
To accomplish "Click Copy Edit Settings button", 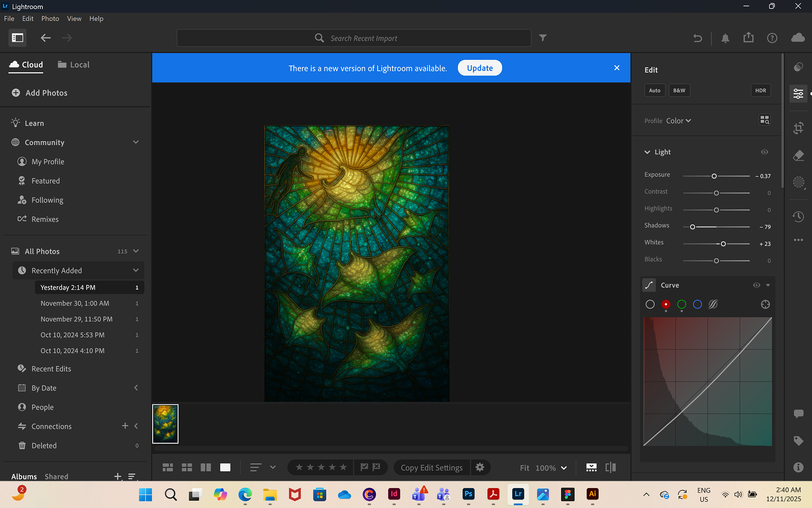I will (x=431, y=468).
